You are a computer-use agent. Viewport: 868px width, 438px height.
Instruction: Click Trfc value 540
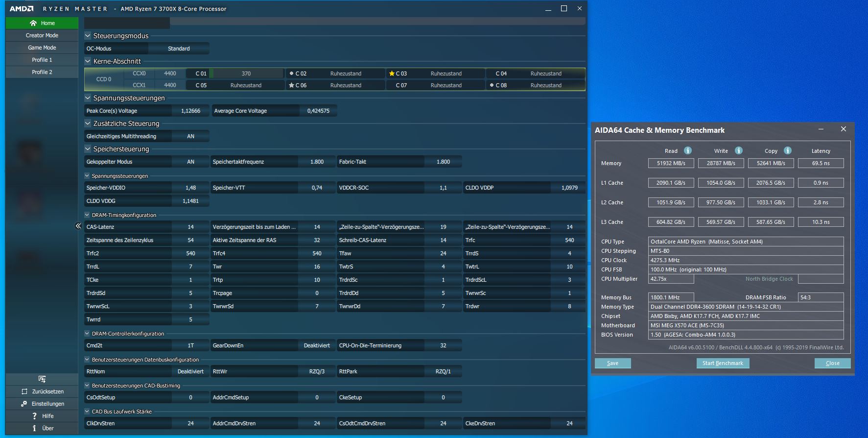tap(569, 240)
